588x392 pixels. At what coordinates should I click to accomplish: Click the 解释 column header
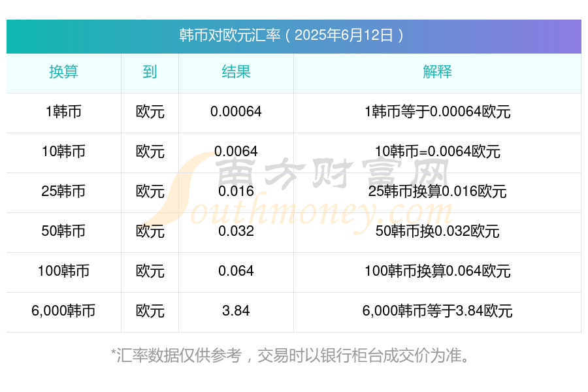(x=437, y=72)
